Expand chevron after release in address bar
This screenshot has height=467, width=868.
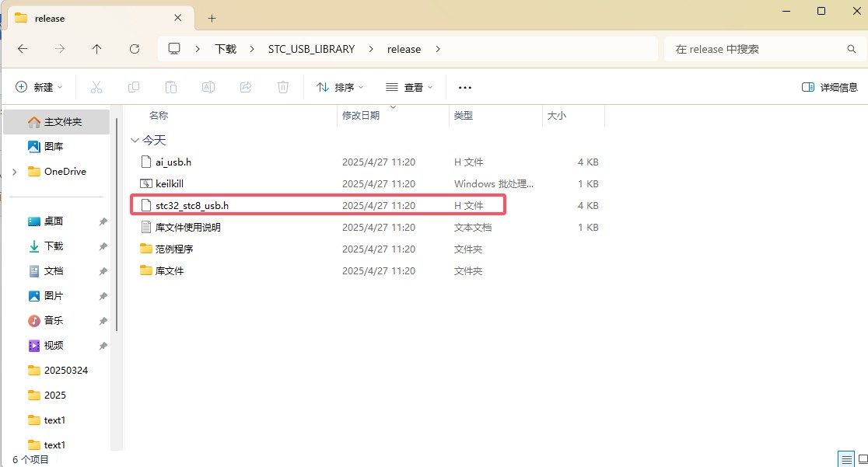pos(438,49)
